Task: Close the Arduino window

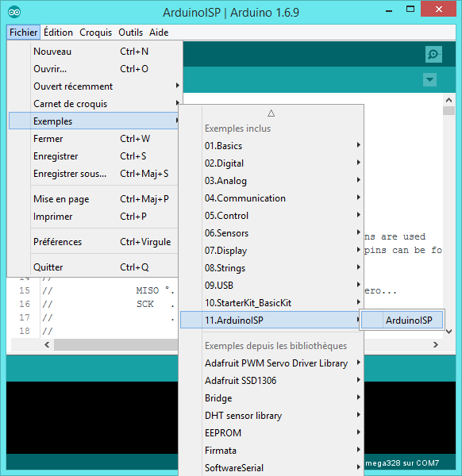Action: [x=439, y=10]
